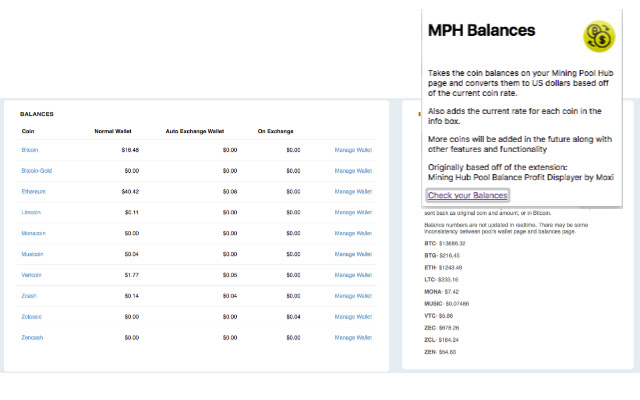Open the Vertcoin coin link
Screen dimensions: 640x400
31,275
